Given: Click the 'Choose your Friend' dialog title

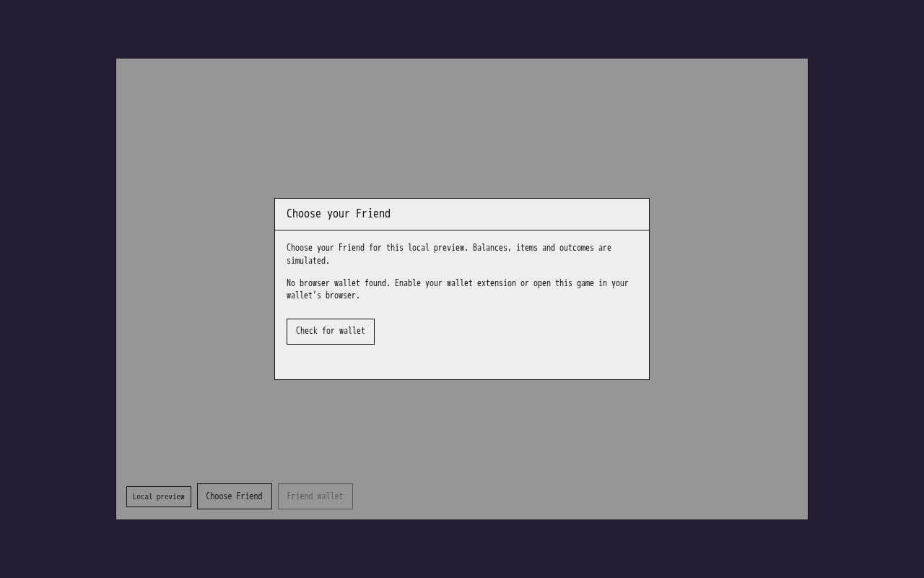Looking at the screenshot, I should [339, 214].
